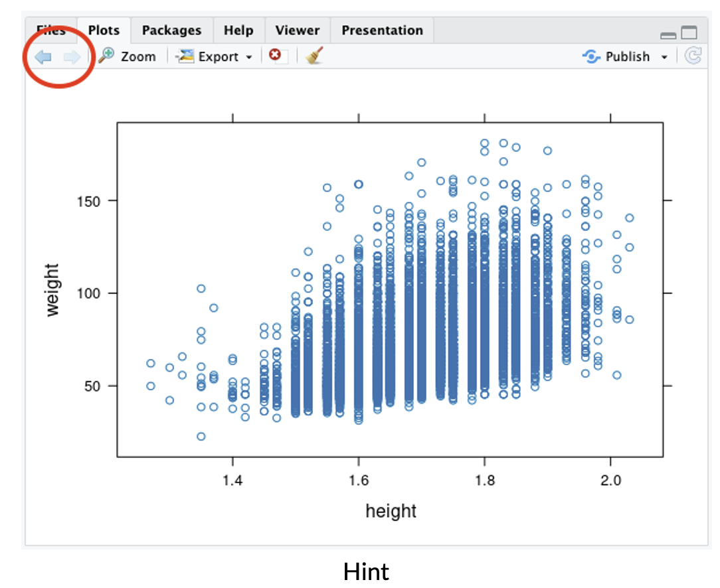The width and height of the screenshot is (720, 588).
Task: Select the Presentation tab
Action: tap(382, 31)
